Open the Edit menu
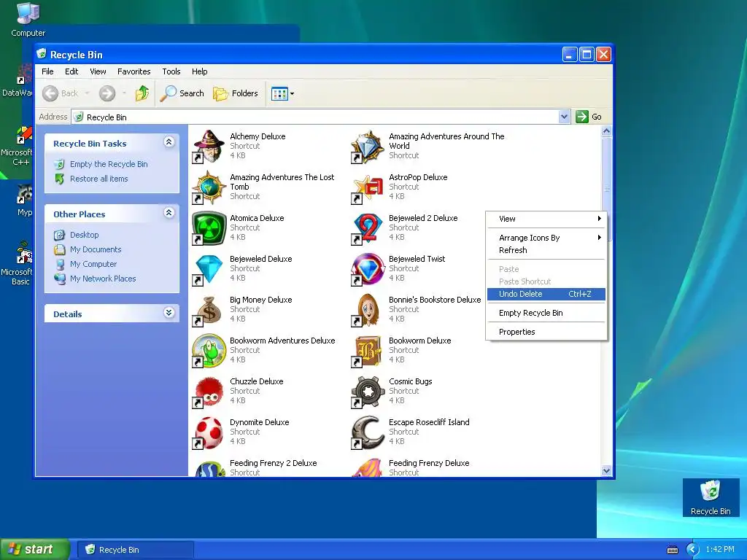The image size is (747, 560). click(71, 71)
